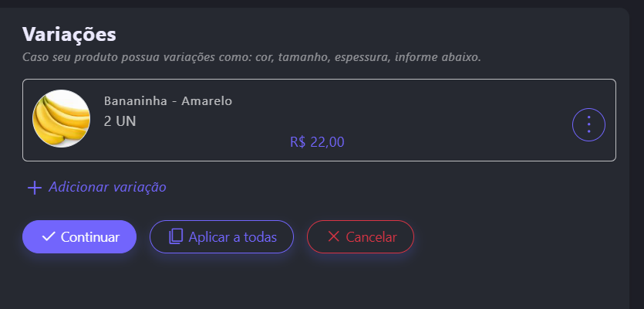Click the 2 UN quantity text

[x=120, y=121]
